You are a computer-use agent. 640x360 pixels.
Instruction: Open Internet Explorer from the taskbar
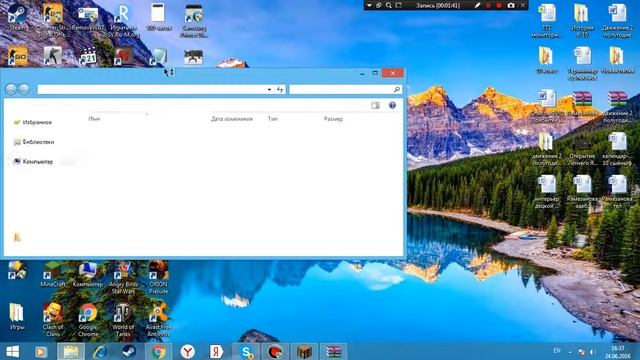point(100,351)
